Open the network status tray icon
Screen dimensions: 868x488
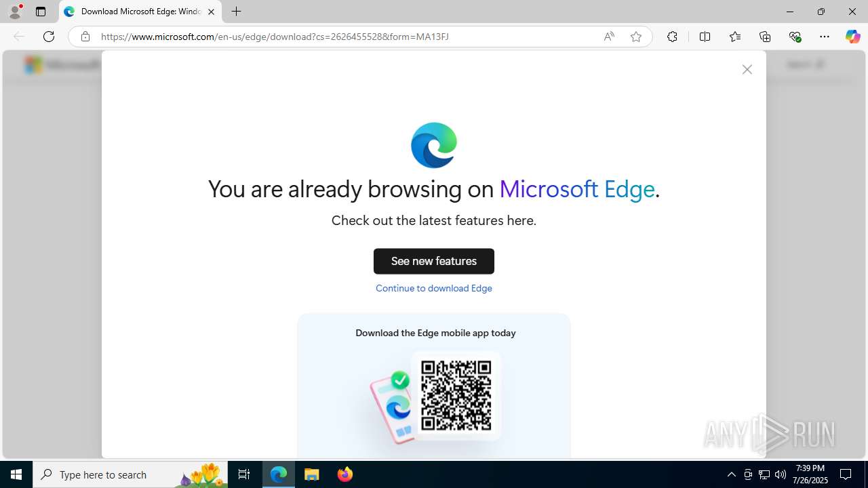coord(764,474)
